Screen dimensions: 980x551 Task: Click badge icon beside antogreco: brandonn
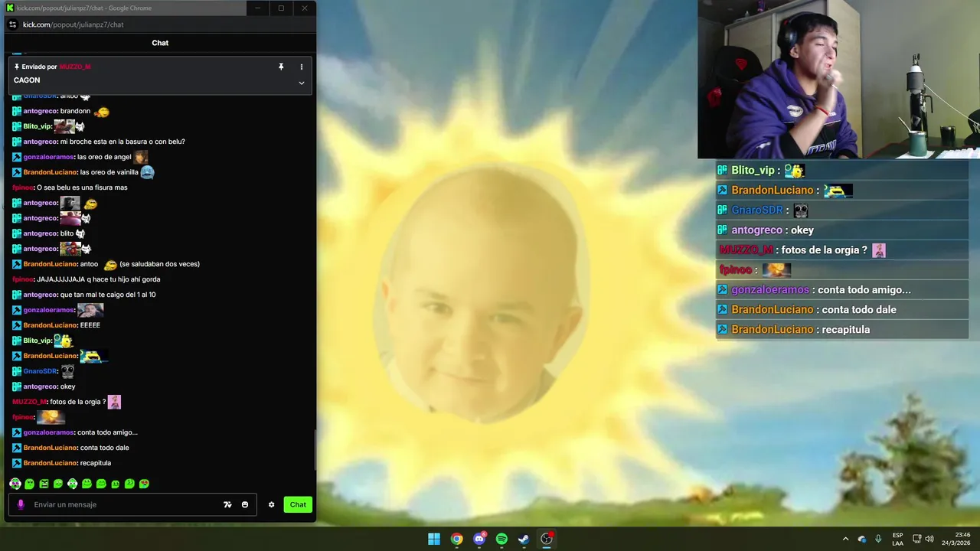click(x=17, y=111)
